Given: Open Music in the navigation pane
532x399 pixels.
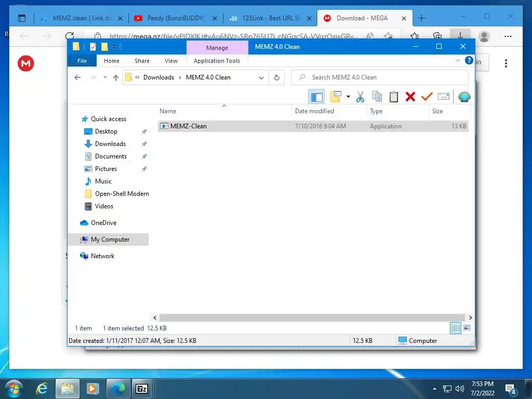Looking at the screenshot, I should (x=103, y=181).
